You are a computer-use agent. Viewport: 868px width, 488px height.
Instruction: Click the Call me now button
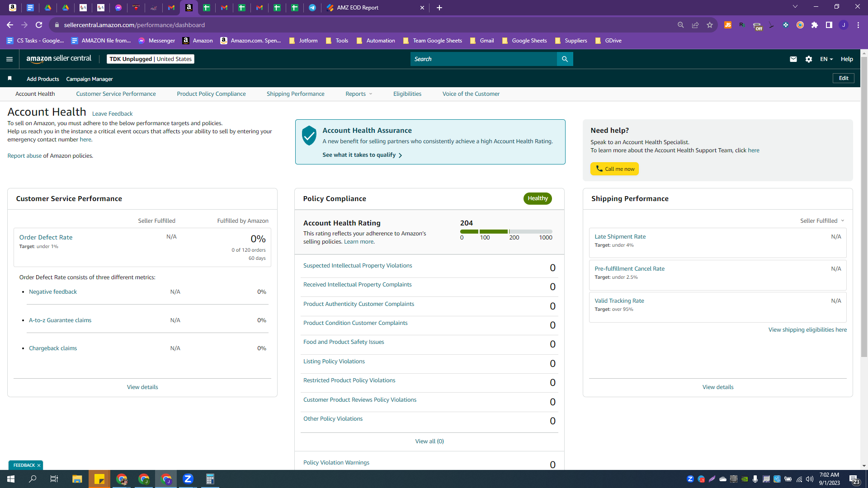click(614, 169)
